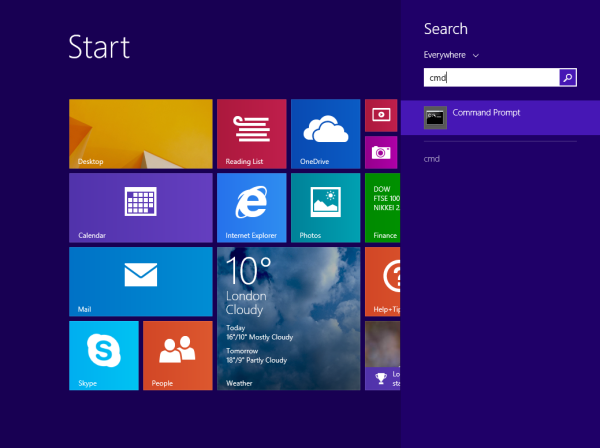Open the Help+Tips tile
This screenshot has height=448, width=600.
pos(383,282)
